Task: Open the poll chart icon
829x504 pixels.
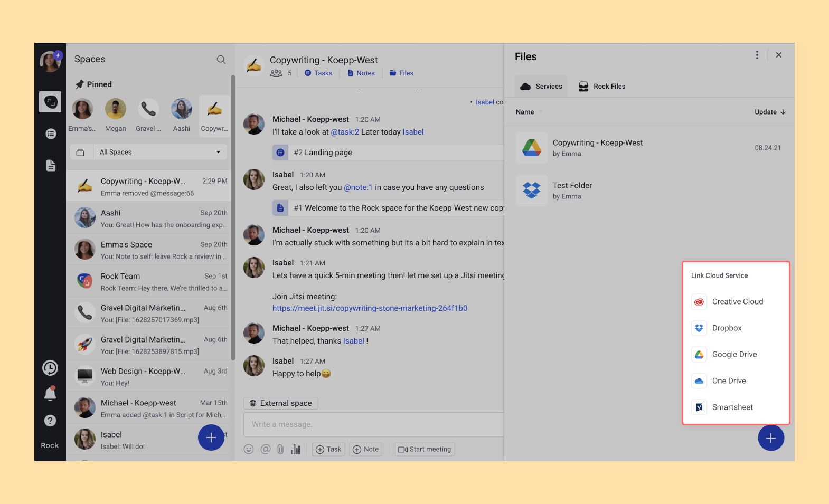Action: 296,449
